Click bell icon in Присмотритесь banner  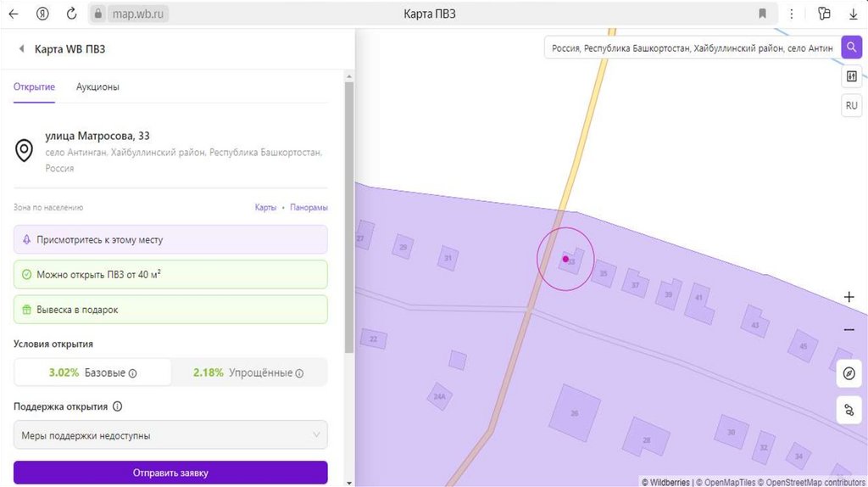click(26, 239)
